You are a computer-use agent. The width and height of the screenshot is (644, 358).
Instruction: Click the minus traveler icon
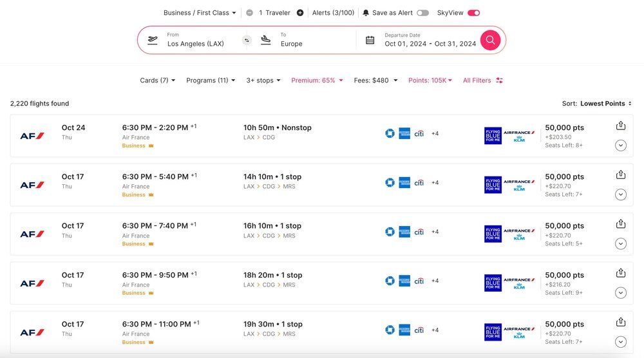point(249,13)
